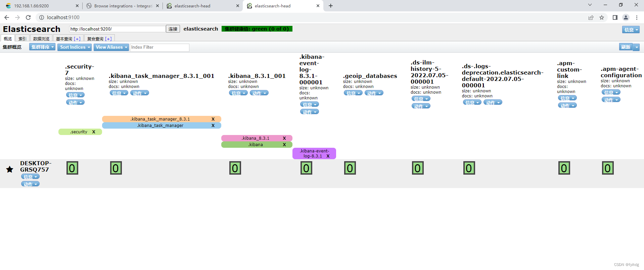Click the Elasticsearch title heading
The height and width of the screenshot is (270, 644).
coord(32,29)
